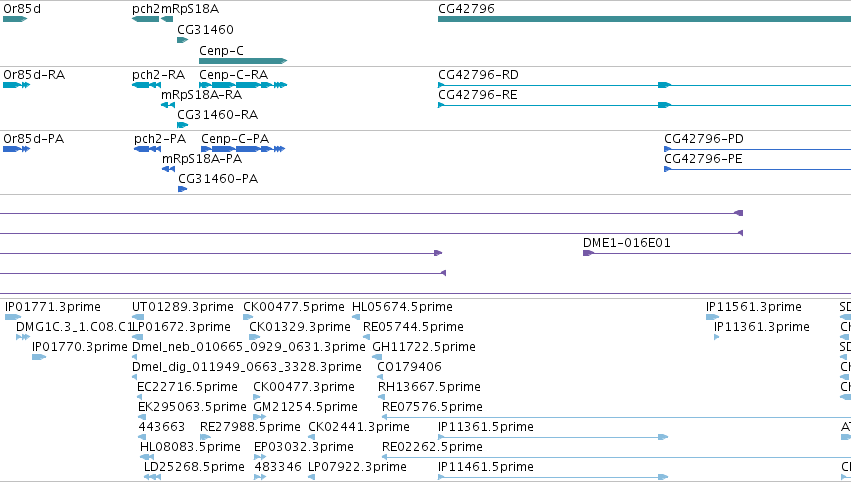Select the RH13667.5prime EST label

pos(429,388)
